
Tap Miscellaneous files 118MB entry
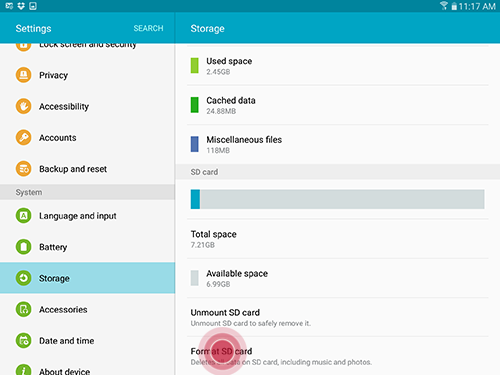point(338,144)
